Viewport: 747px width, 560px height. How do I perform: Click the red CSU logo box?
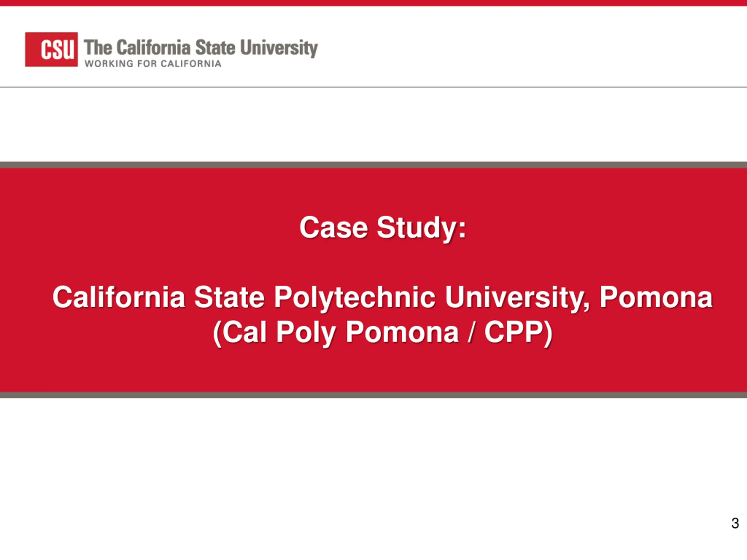click(x=51, y=49)
